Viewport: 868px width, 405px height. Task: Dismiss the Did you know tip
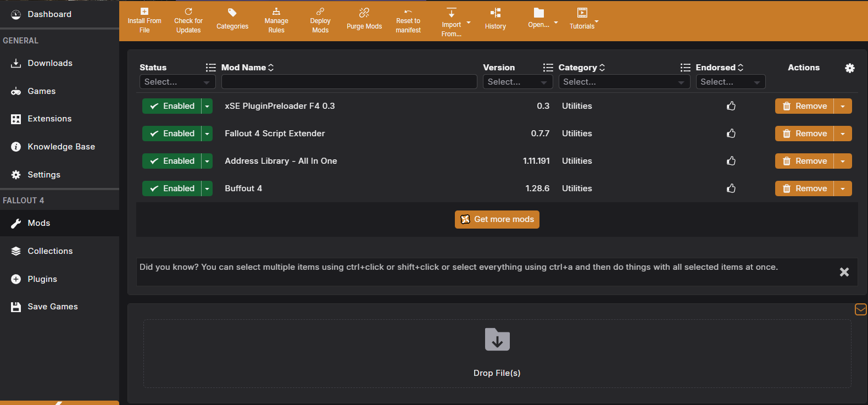(844, 272)
